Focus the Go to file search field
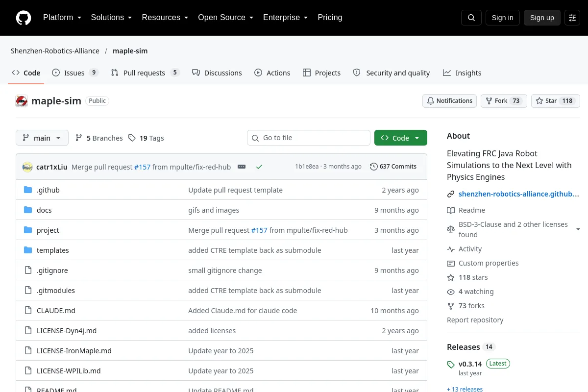 click(x=309, y=138)
